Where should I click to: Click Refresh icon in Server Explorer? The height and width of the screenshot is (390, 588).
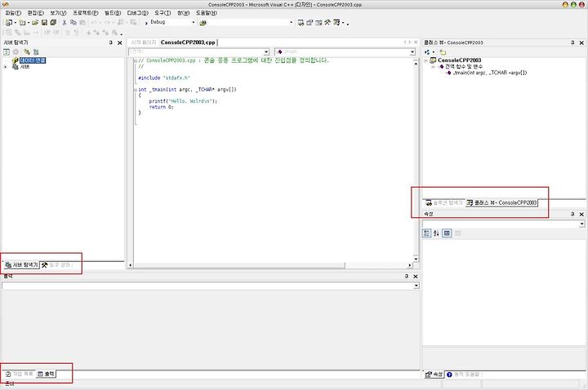7,51
